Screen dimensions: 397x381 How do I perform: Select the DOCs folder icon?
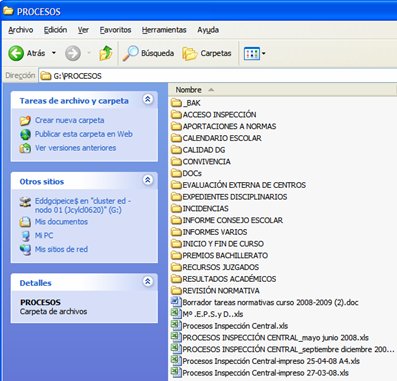[x=176, y=173]
